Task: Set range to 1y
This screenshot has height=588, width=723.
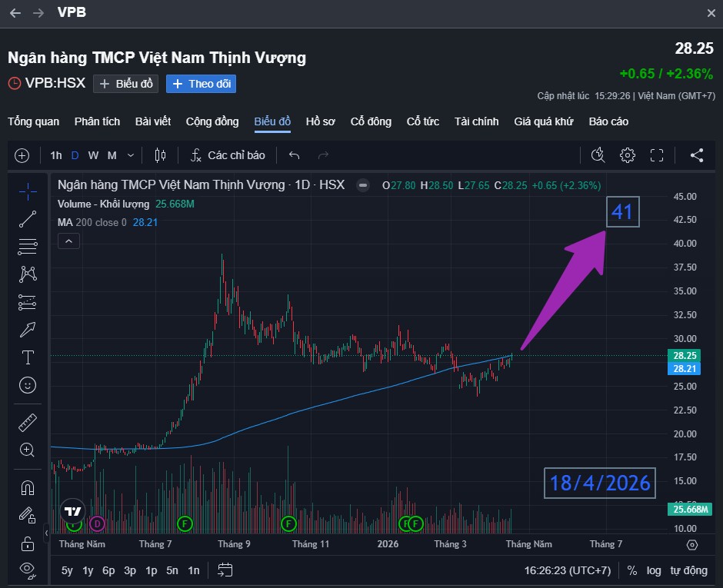Action: pyautogui.click(x=88, y=570)
